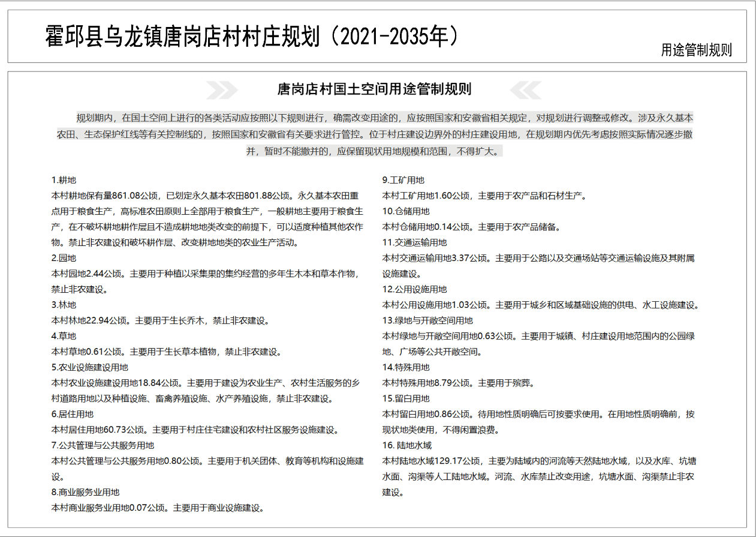Select the 1.耕地 section heading
The width and height of the screenshot is (756, 537).
coord(64,180)
